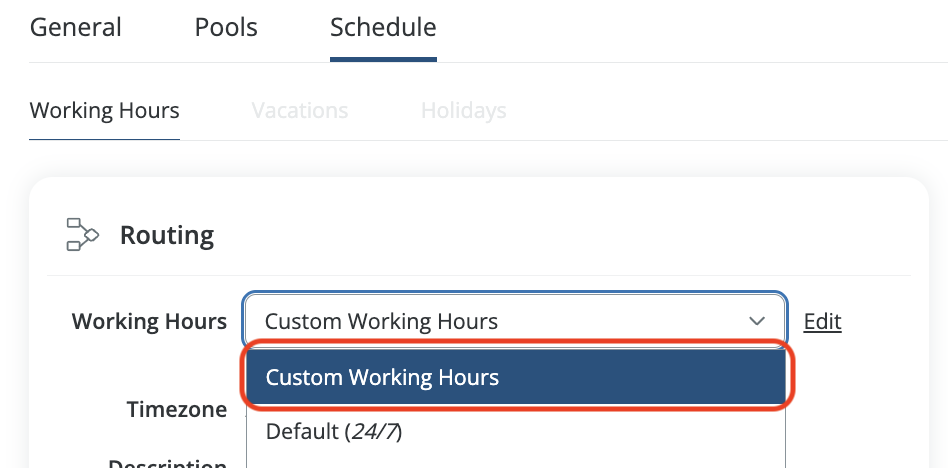Screen dimensions: 948x468
Task: Click the partially visible Description label
Action: tap(167, 462)
